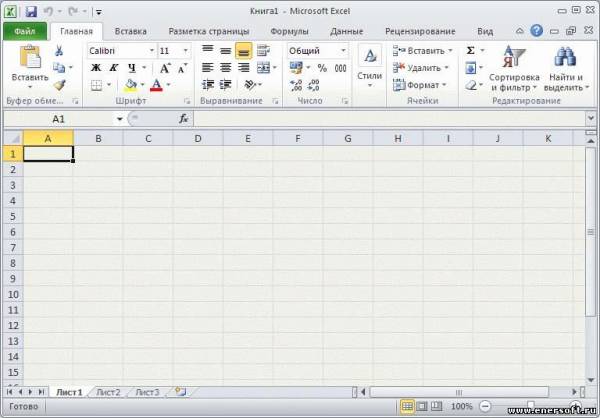The image size is (600, 418).
Task: Expand the formula bar
Action: pos(590,119)
